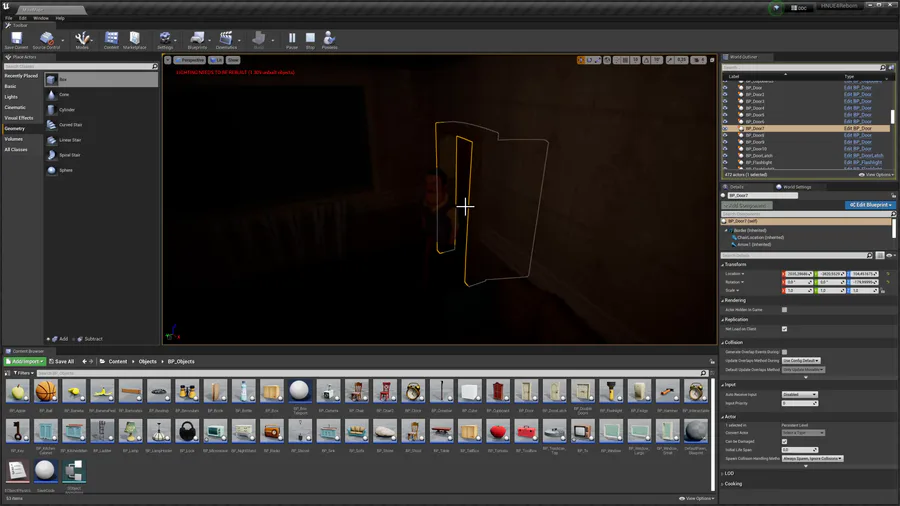Open the Filters button in Content Browser
This screenshot has width=900, height=506.
pyautogui.click(x=22, y=373)
